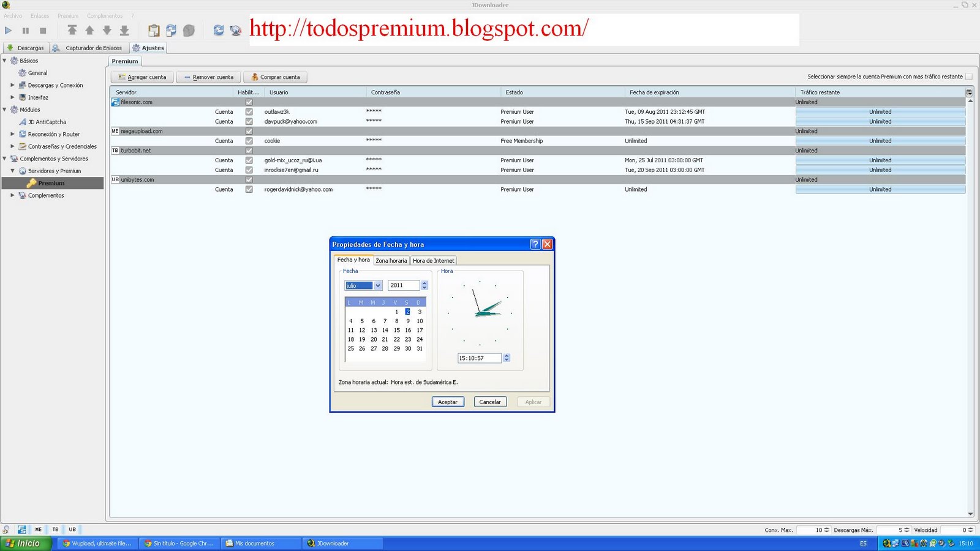Click the gray globe toolbar icon

point(189,30)
